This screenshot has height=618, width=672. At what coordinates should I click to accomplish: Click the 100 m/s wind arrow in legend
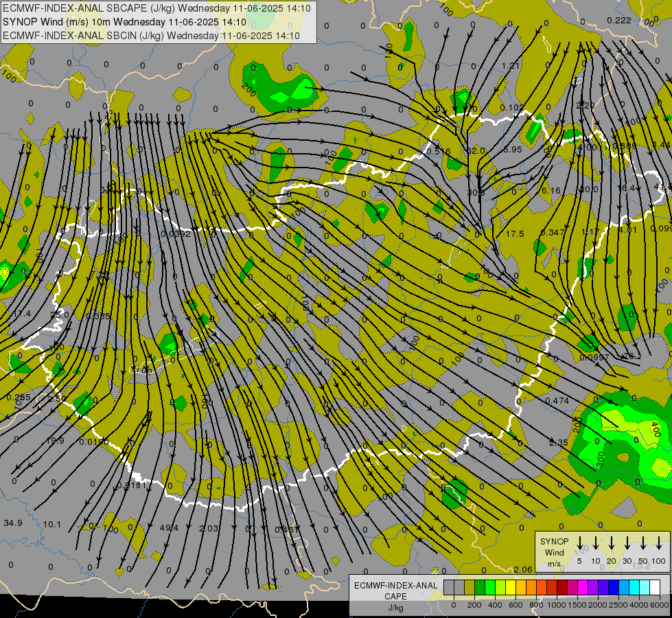coord(659,542)
